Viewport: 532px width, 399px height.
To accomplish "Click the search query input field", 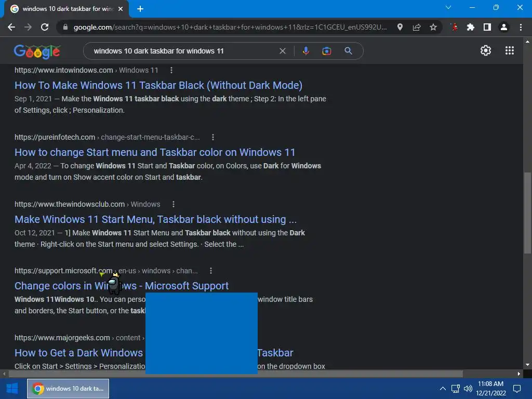I will (x=183, y=51).
